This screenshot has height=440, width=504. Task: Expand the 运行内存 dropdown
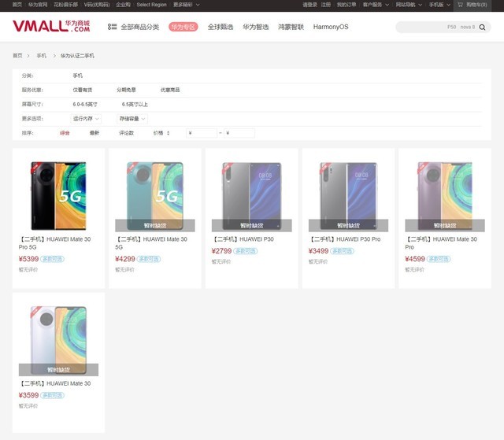pos(87,118)
